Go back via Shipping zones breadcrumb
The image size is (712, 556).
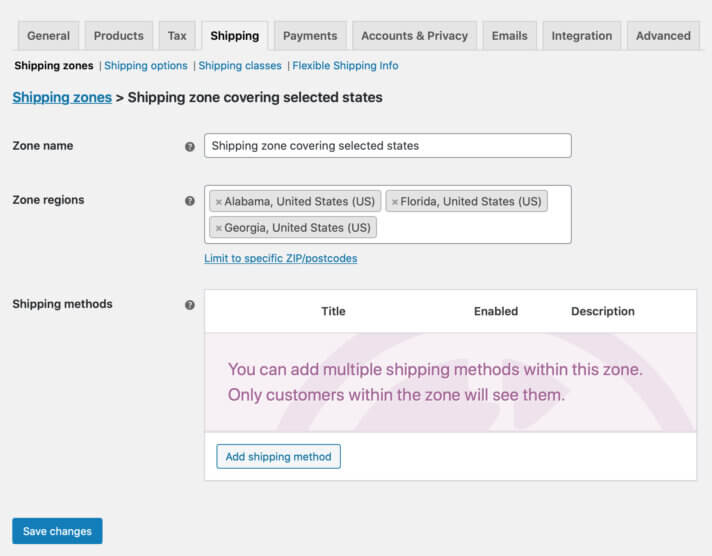click(x=62, y=97)
